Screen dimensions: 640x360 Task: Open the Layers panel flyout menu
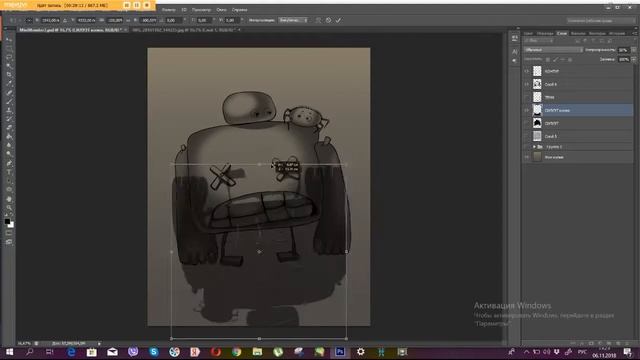(x=635, y=33)
